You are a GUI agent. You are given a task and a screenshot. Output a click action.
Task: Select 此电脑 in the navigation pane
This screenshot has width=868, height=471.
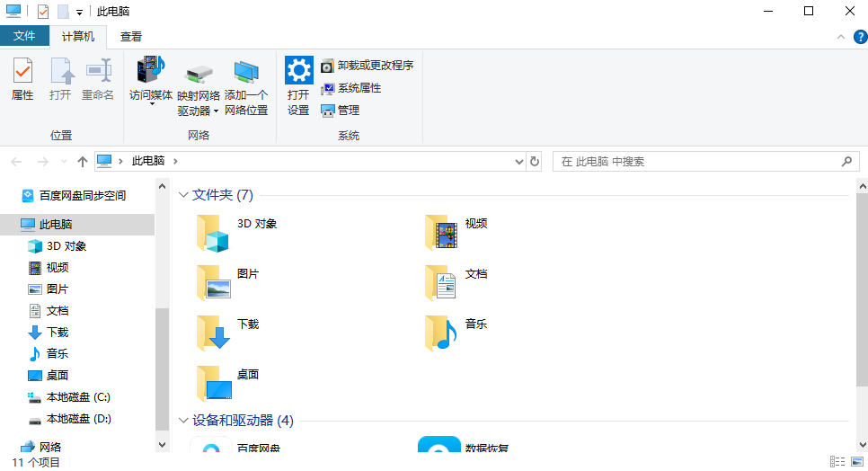point(77,224)
